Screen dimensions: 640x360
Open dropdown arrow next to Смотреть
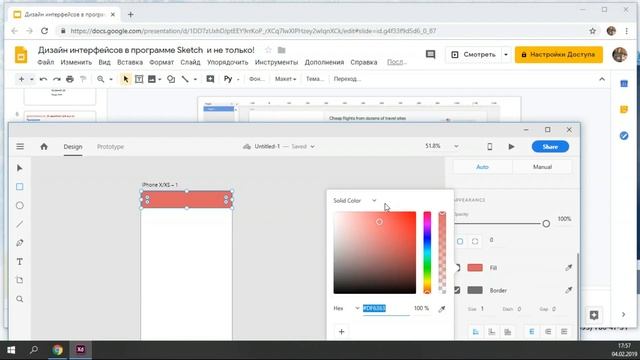506,55
